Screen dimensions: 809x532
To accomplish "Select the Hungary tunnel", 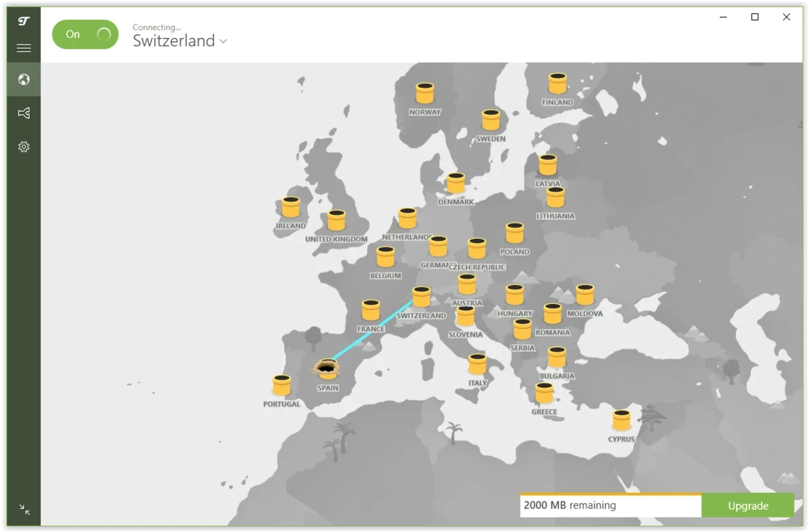I will pyautogui.click(x=515, y=295).
